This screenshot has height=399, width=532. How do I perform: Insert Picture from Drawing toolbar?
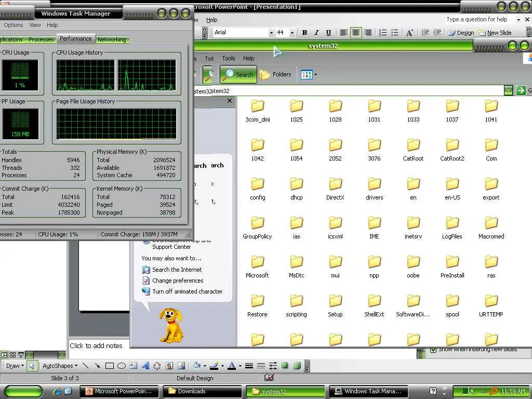coord(181,366)
